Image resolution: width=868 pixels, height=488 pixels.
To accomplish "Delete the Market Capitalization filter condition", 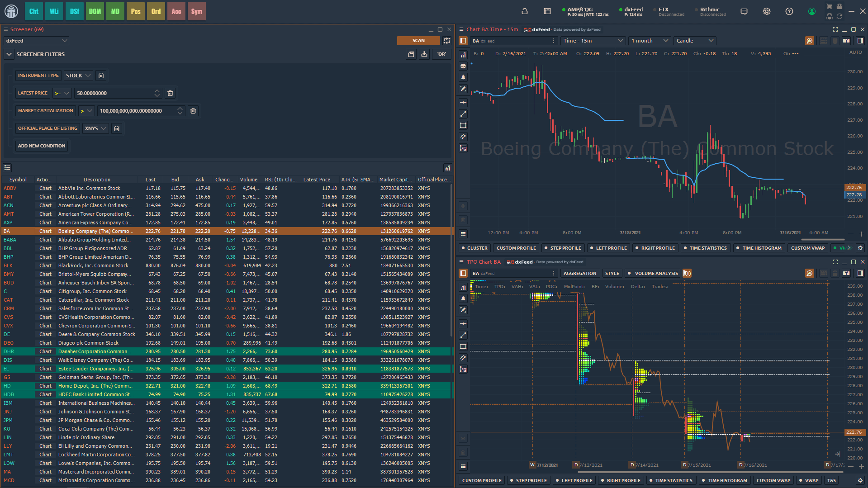I will 193,111.
